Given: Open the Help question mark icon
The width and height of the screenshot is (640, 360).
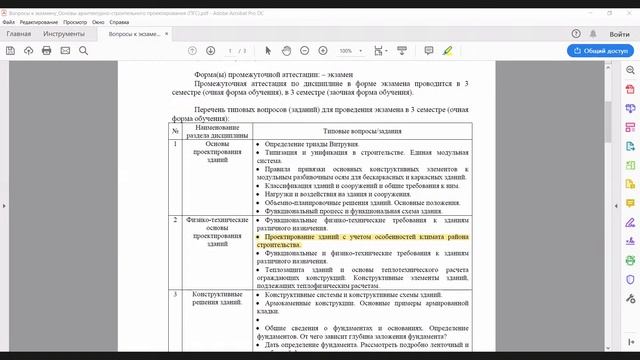Looking at the screenshot, I should click(576, 34).
